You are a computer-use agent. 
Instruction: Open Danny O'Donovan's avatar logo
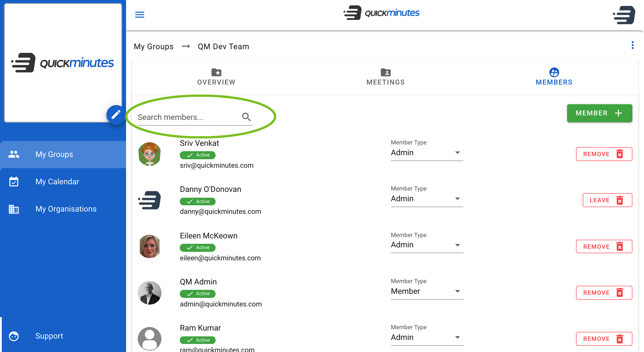[150, 200]
